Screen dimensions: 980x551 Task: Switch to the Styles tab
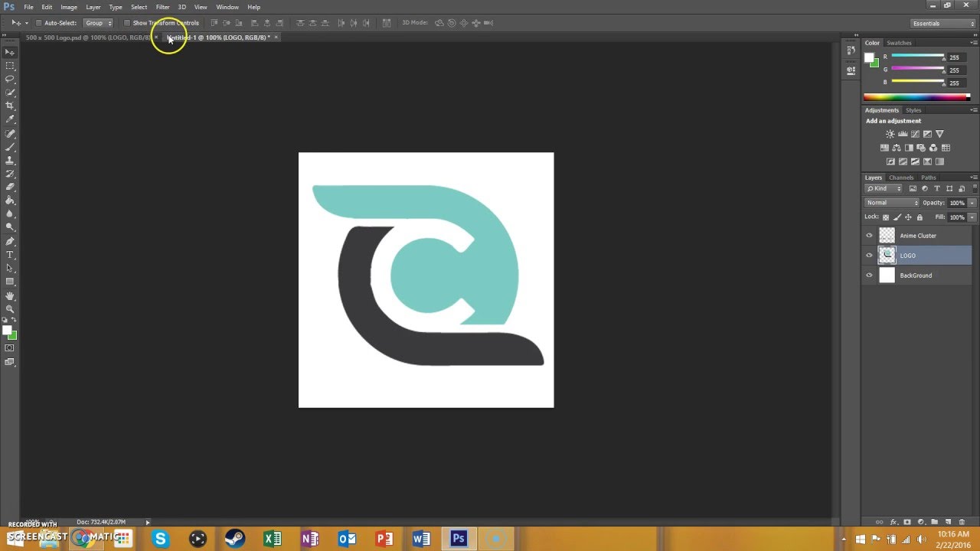[x=913, y=110]
